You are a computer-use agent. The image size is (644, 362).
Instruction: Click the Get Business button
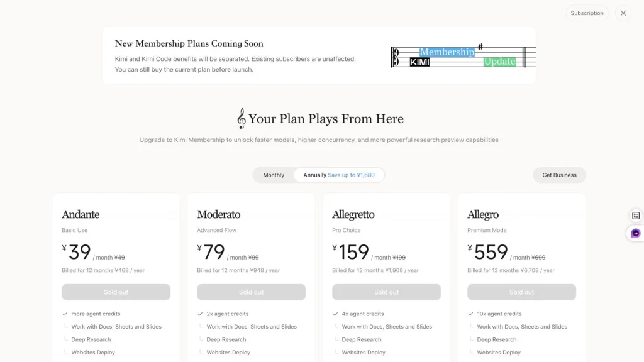tap(559, 175)
